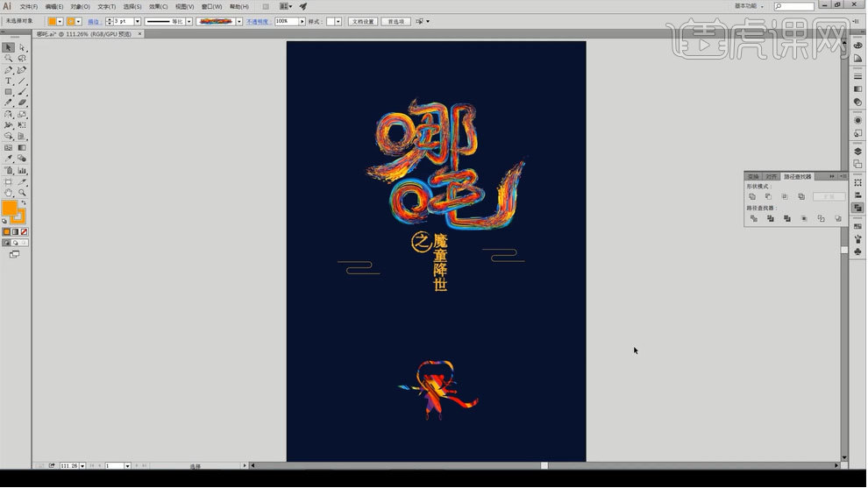Viewport: 868px width, 488px height.
Task: Select the Artboard tool
Action: 8,181
